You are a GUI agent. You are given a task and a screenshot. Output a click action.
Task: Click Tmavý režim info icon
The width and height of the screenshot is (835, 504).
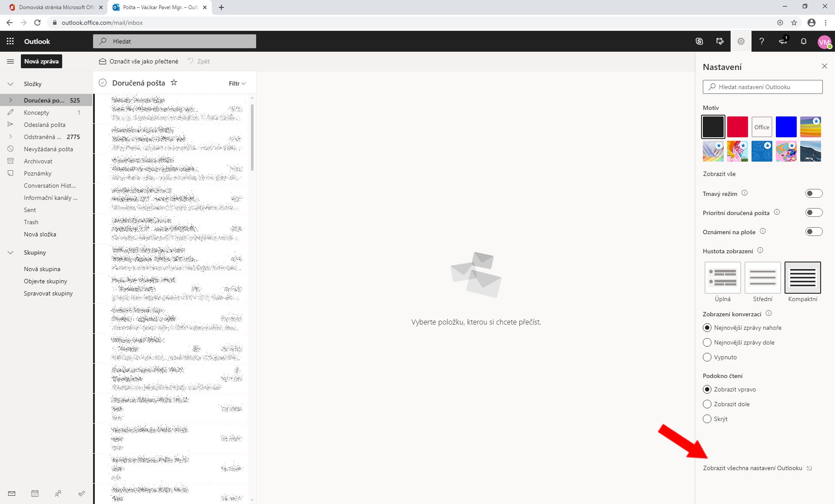(x=744, y=193)
